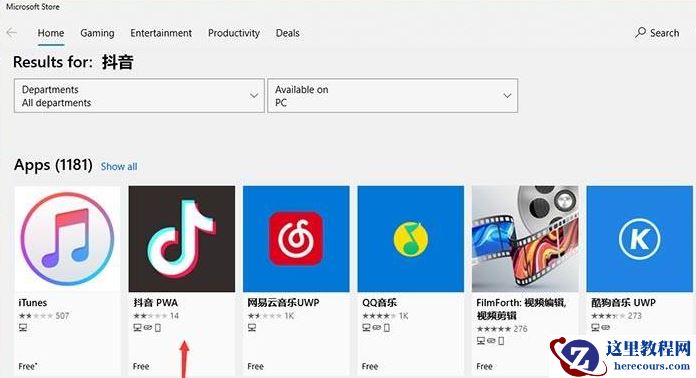The image size is (696, 378).
Task: Click the Apps (1181) section heading
Action: pyautogui.click(x=53, y=165)
